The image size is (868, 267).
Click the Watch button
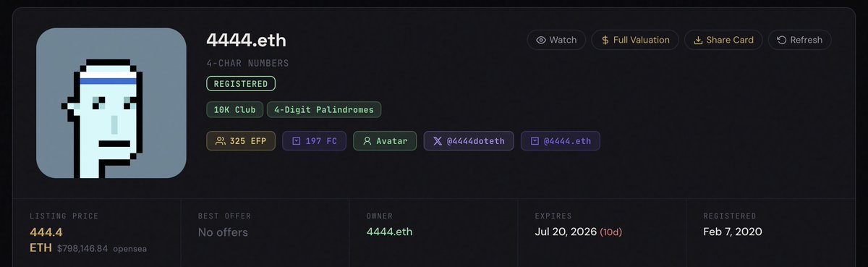[x=556, y=40]
